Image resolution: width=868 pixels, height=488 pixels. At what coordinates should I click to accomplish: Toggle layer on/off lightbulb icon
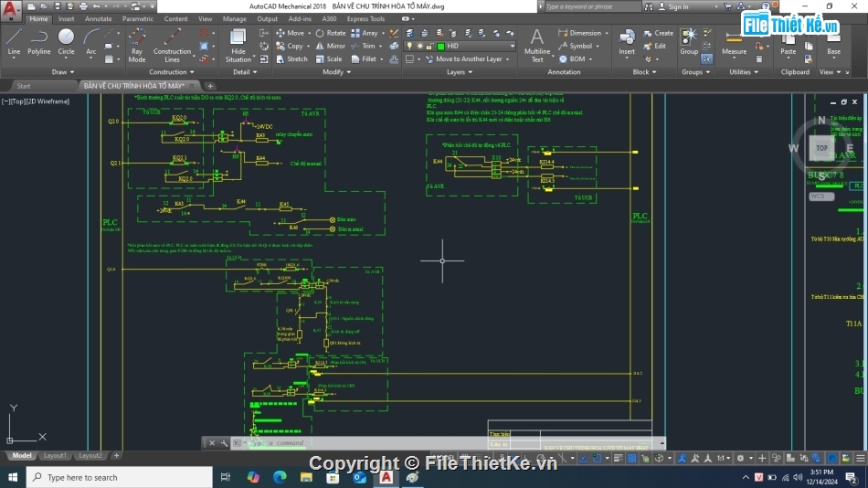coord(409,46)
